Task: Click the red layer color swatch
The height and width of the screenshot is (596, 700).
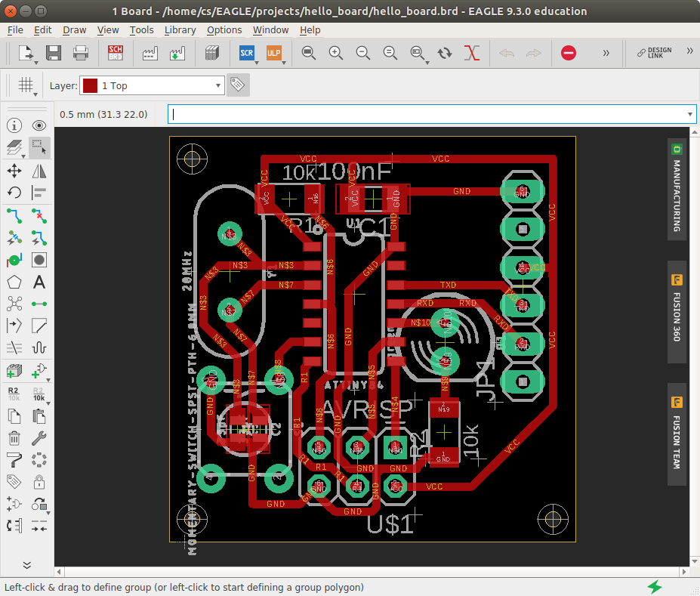Action: pyautogui.click(x=90, y=85)
